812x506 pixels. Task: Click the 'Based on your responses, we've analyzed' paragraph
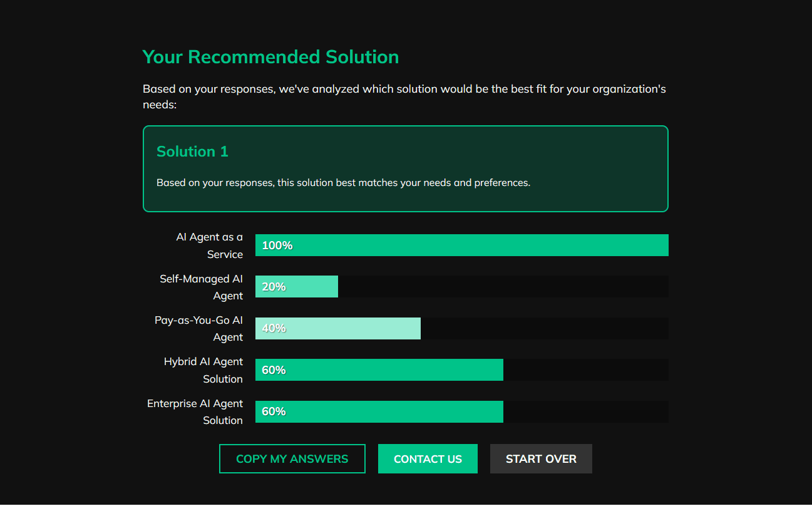(x=404, y=96)
